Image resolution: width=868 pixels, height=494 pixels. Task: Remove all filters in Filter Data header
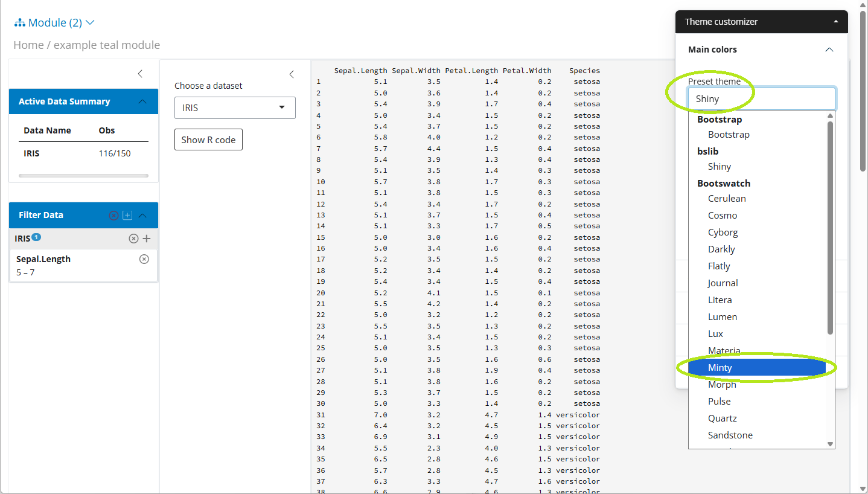(x=113, y=216)
